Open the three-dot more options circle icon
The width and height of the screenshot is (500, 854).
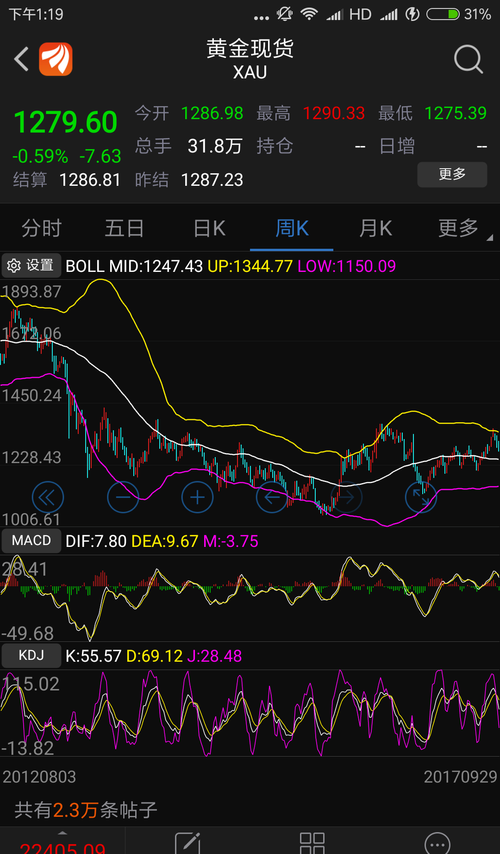[x=437, y=843]
